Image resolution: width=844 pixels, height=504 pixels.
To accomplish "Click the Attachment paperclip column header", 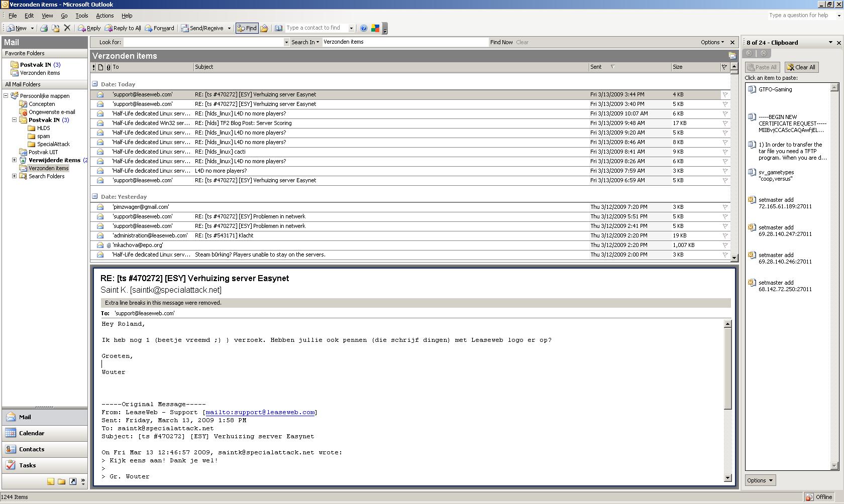I will (109, 67).
